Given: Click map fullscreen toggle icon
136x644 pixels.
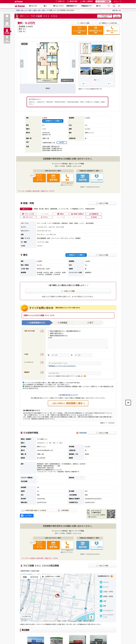Looking at the screenshot, I should [91, 609].
